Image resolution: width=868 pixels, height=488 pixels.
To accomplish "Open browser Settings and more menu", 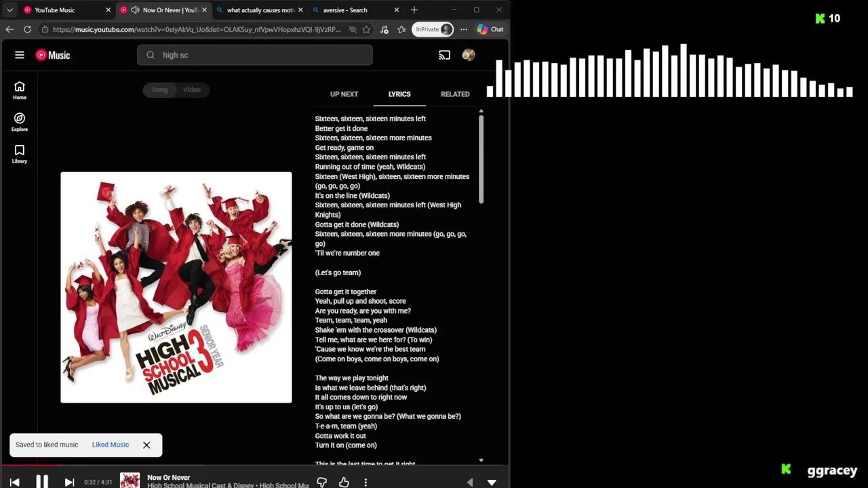I will 464,29.
